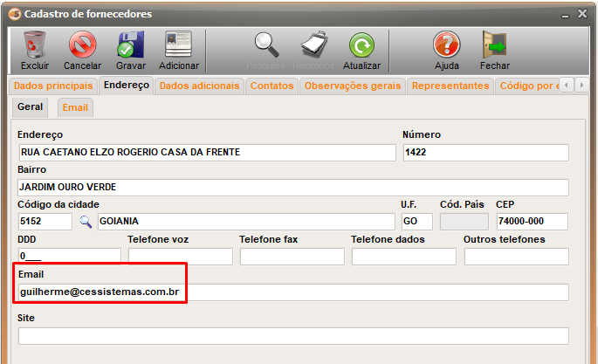Select the Email sub-tab

pos(75,108)
